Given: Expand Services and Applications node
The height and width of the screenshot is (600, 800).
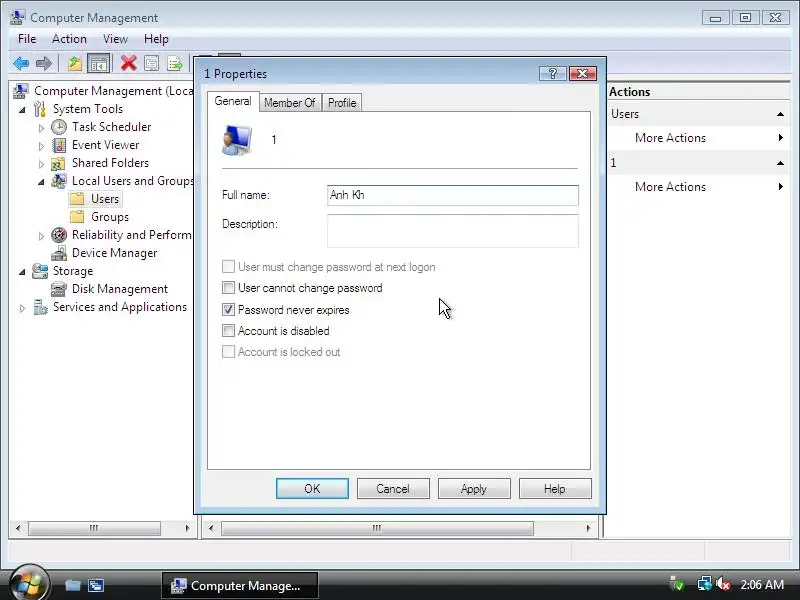Looking at the screenshot, I should click(22, 308).
